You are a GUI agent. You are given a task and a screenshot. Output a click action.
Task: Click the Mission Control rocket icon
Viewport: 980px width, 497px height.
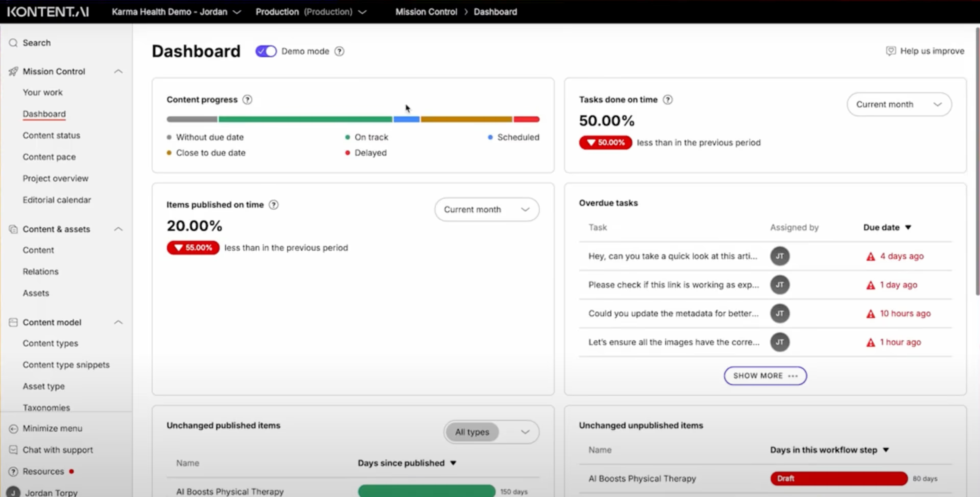[x=13, y=71]
